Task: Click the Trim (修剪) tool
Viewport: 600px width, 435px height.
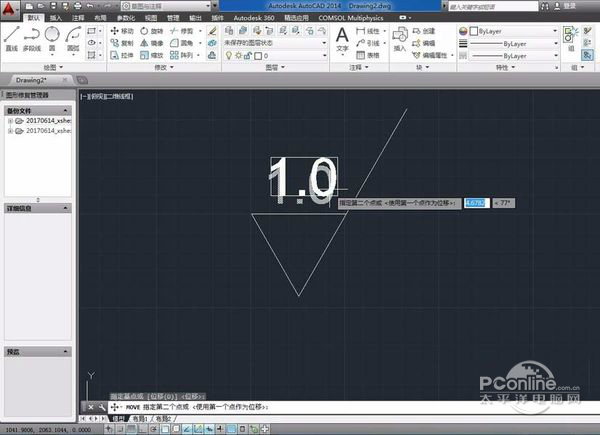Action: [x=182, y=31]
